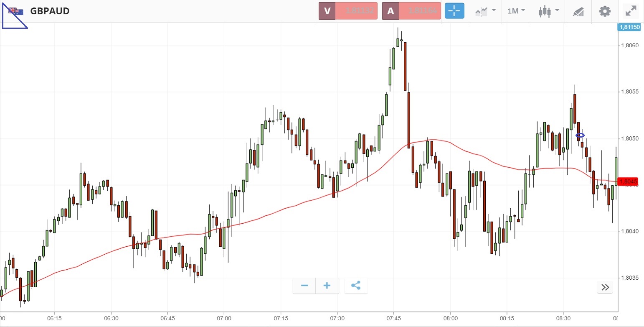Click the red 1,8045 moving average label
Image resolution: width=644 pixels, height=327 pixels.
click(628, 181)
